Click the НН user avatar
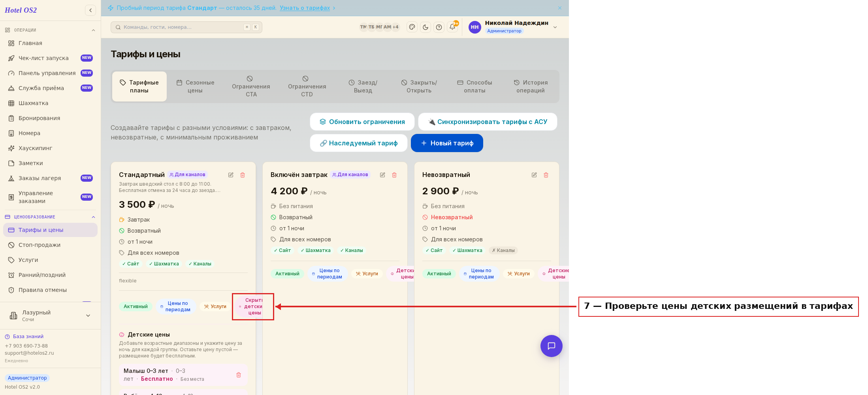The image size is (868, 395). (475, 27)
